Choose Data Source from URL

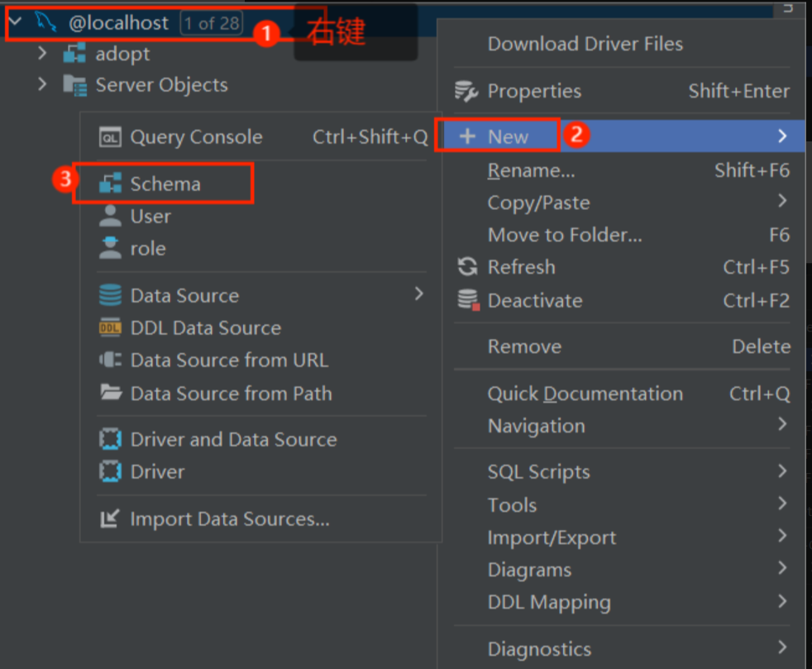click(229, 361)
